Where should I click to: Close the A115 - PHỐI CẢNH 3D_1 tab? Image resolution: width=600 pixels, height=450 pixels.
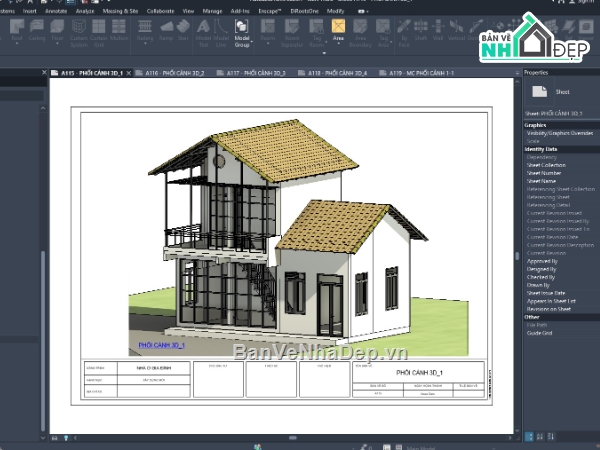[129, 73]
